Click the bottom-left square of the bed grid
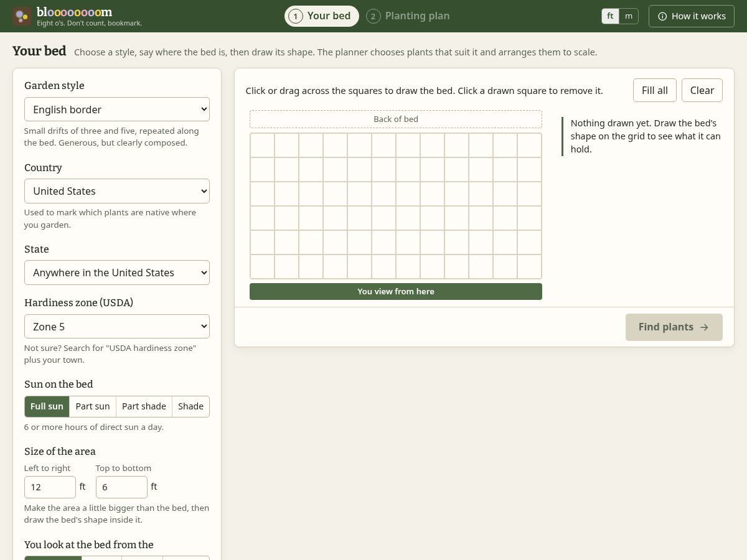 point(262,266)
